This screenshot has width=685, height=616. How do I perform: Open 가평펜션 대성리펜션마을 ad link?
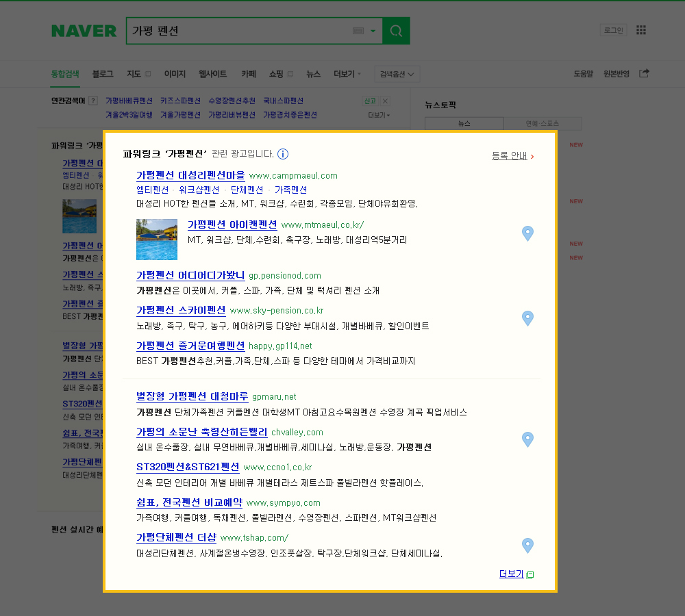click(x=190, y=175)
